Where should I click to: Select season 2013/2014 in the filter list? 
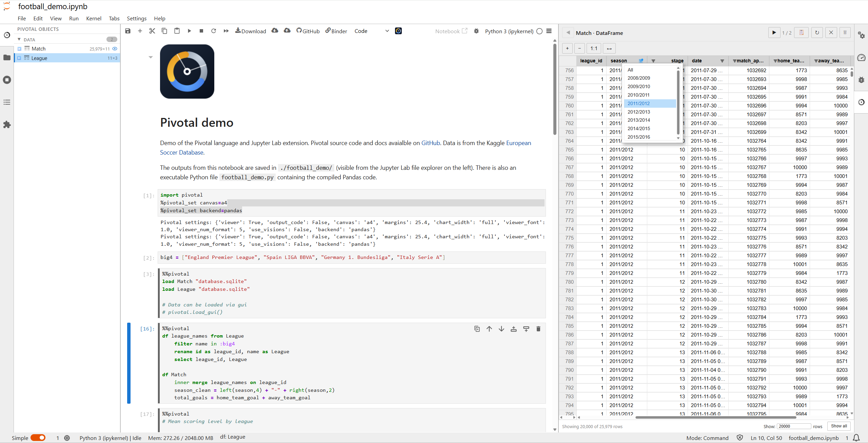point(650,120)
